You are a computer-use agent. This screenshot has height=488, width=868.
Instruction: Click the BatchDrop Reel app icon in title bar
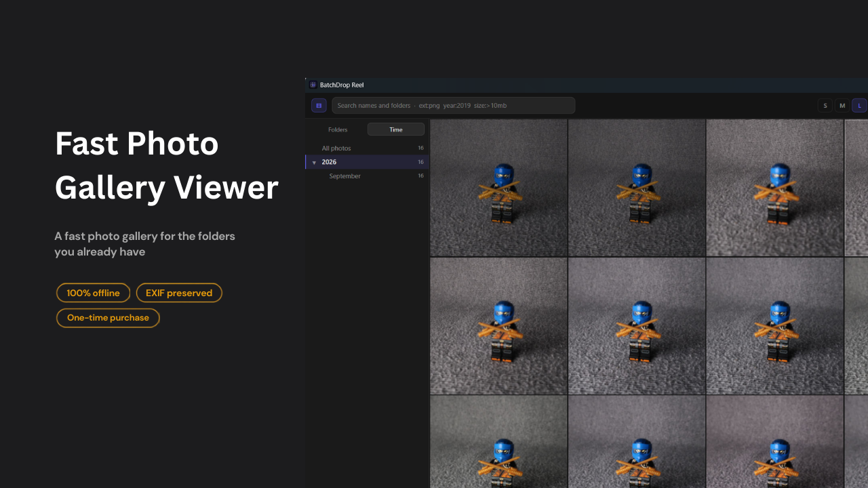tap(313, 85)
